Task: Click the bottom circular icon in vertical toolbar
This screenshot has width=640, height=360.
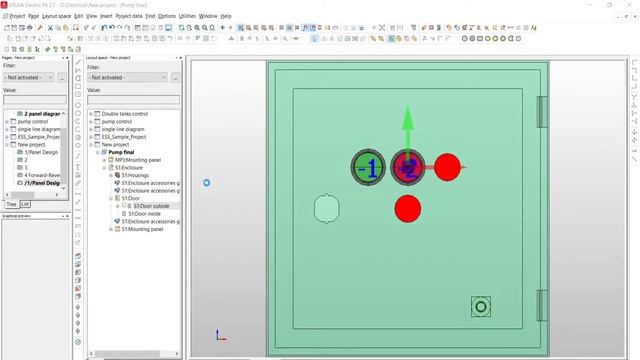Action: click(78, 342)
